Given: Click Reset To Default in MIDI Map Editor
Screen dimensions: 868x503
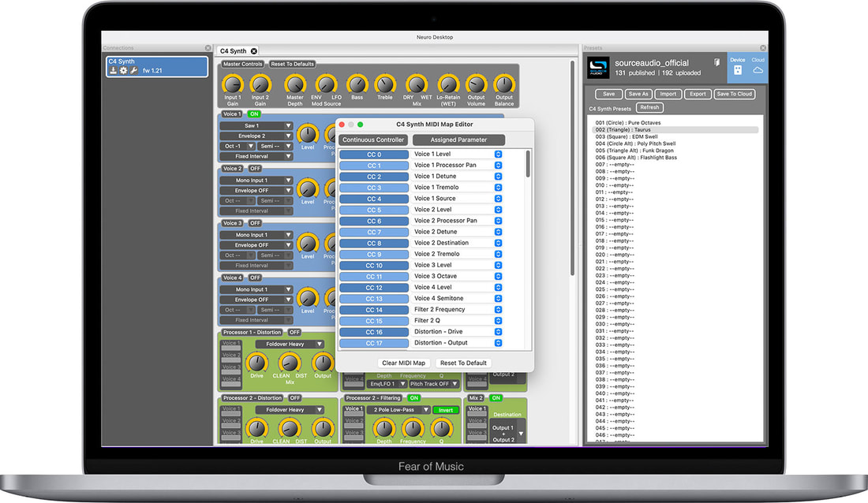Looking at the screenshot, I should click(463, 363).
